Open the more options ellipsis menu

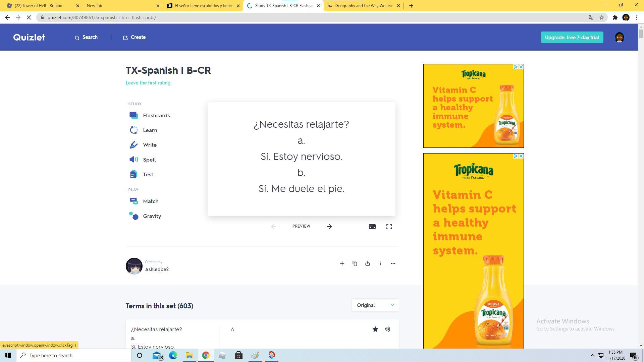coord(393,263)
